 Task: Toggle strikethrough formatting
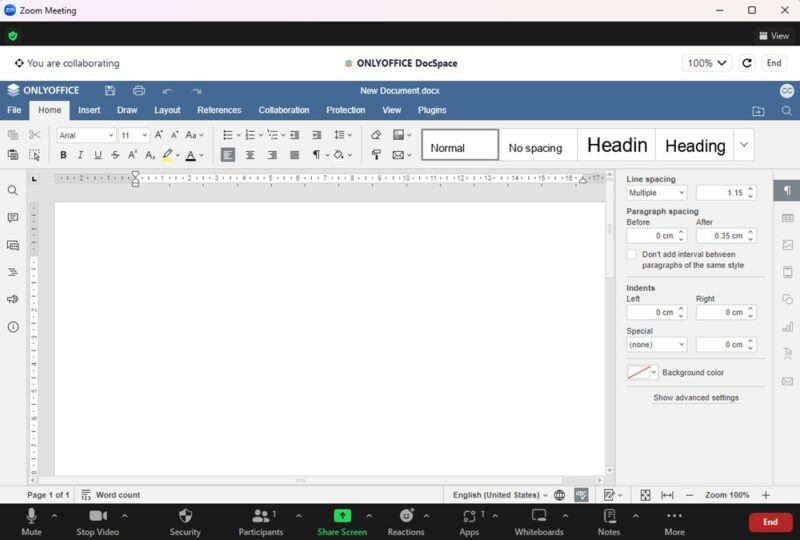coord(115,155)
